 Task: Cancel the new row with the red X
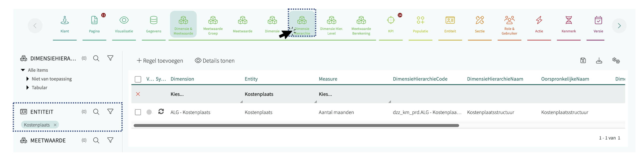pos(138,94)
